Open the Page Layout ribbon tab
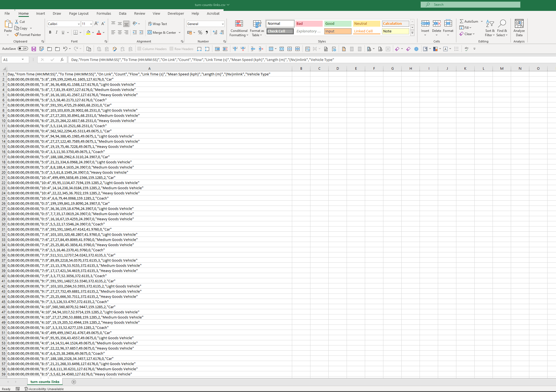 (x=79, y=13)
